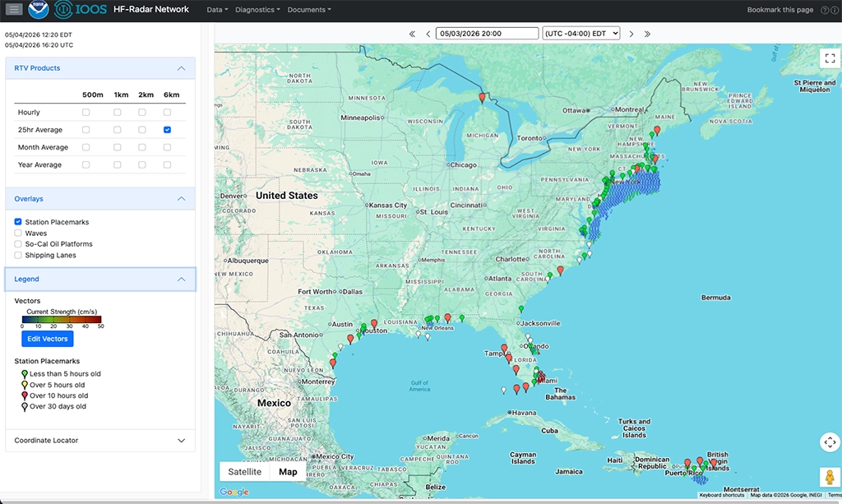Collapse the RTV Products panel
Viewport: 842px width, 504px height.
[x=100, y=68]
